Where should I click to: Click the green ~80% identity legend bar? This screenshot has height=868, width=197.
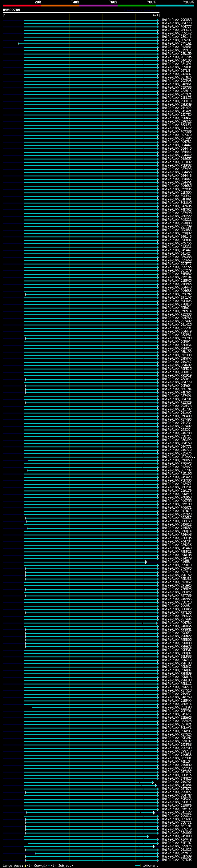(137, 6)
